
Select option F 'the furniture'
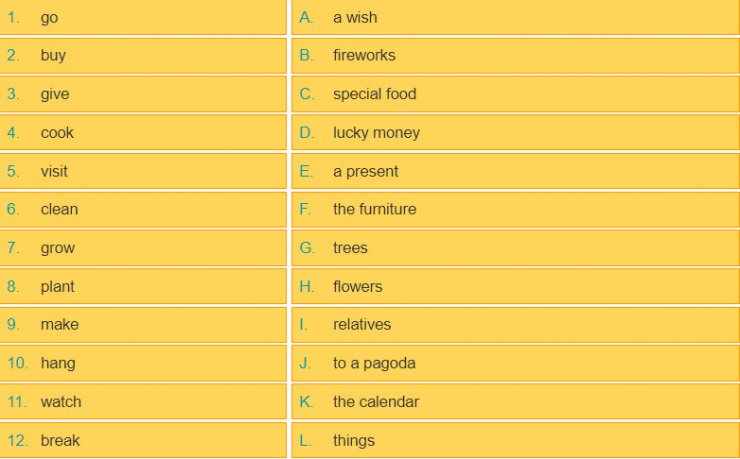point(515,209)
